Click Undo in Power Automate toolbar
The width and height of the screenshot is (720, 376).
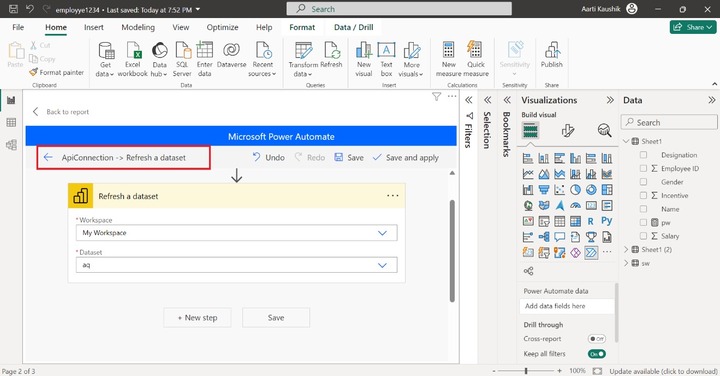coord(269,157)
